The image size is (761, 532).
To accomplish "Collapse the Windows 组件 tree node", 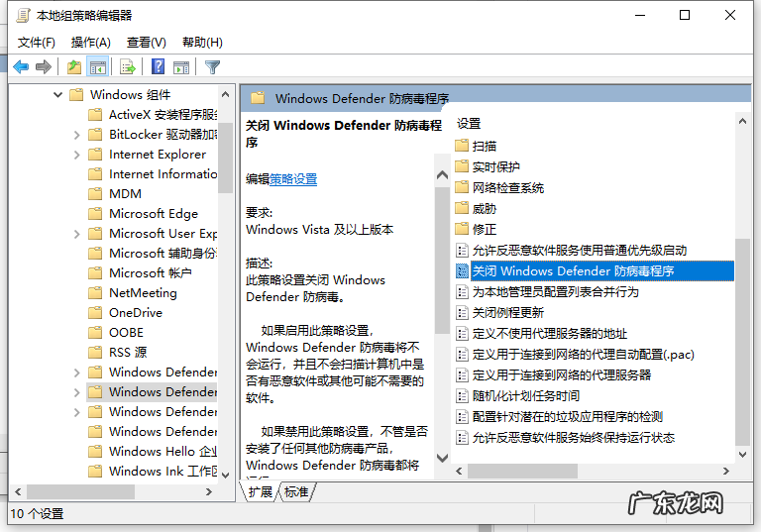I will (57, 95).
